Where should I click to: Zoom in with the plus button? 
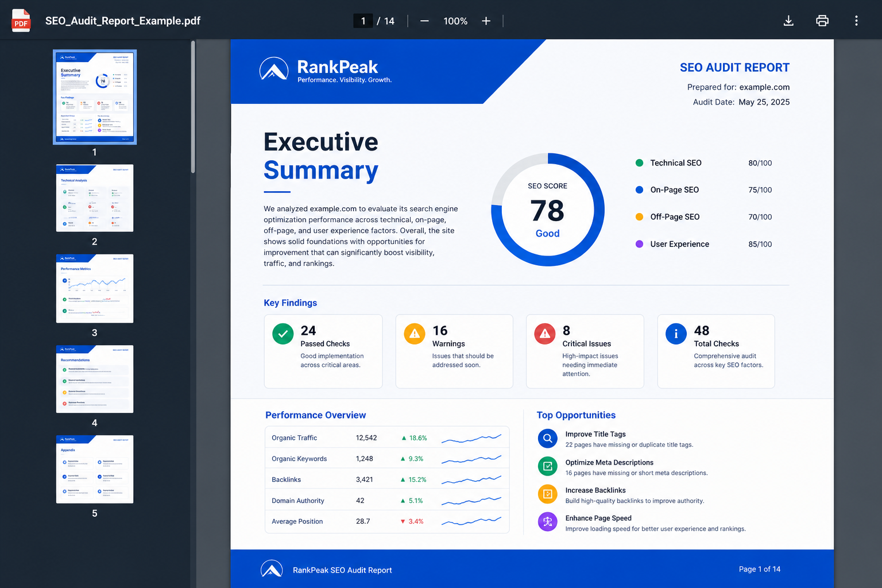click(x=486, y=21)
